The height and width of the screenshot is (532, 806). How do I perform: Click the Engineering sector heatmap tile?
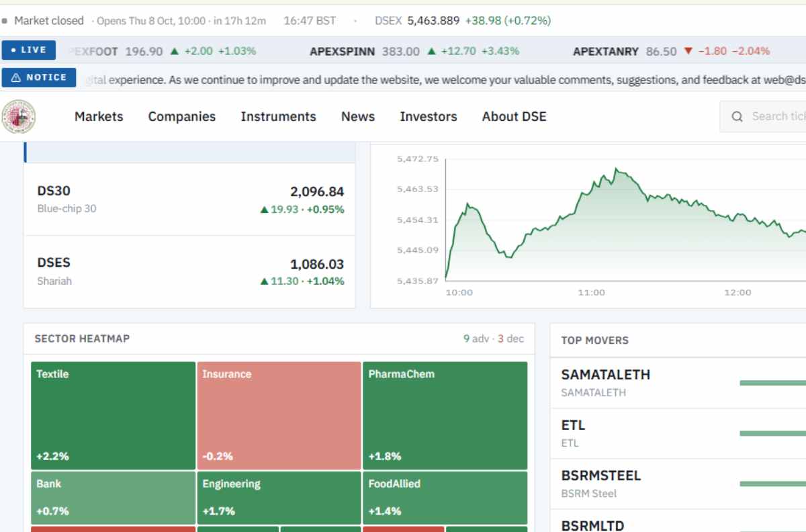coord(279,498)
